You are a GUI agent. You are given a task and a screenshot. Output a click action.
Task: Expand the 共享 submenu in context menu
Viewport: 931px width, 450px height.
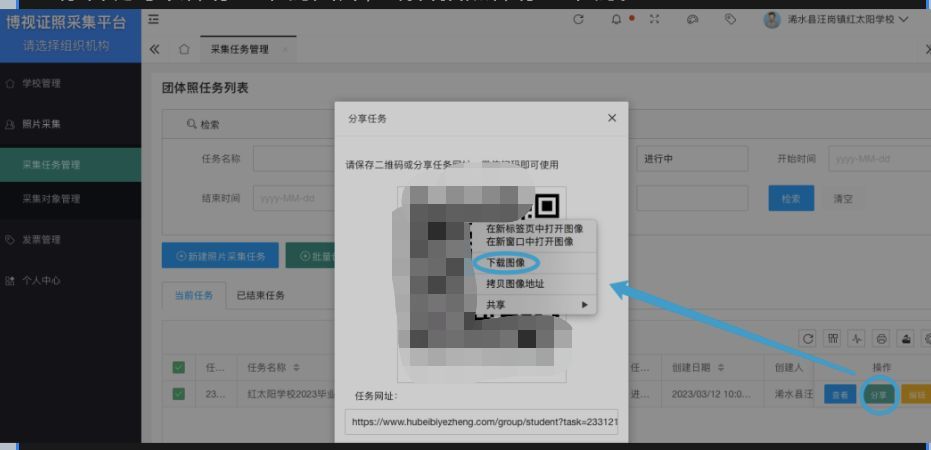pyautogui.click(x=537, y=305)
